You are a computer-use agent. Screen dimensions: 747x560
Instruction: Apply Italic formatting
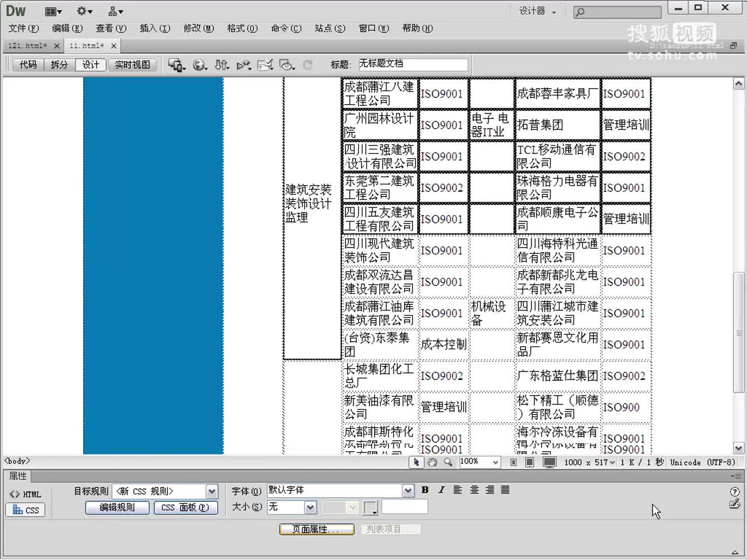point(441,490)
